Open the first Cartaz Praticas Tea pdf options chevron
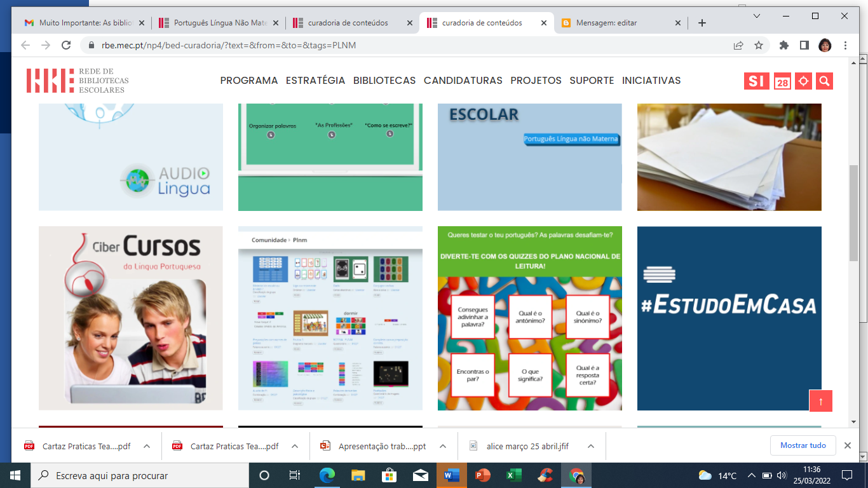The height and width of the screenshot is (488, 868). click(x=147, y=446)
